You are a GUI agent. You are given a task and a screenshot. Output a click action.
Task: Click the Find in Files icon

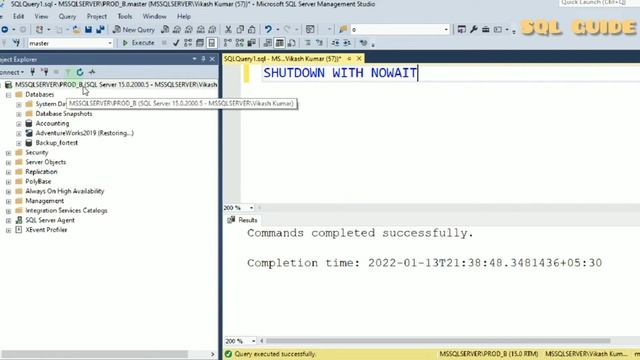tap(343, 29)
